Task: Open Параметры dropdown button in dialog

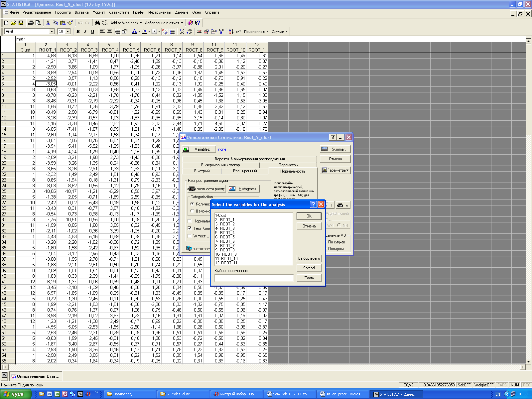Action: point(335,170)
